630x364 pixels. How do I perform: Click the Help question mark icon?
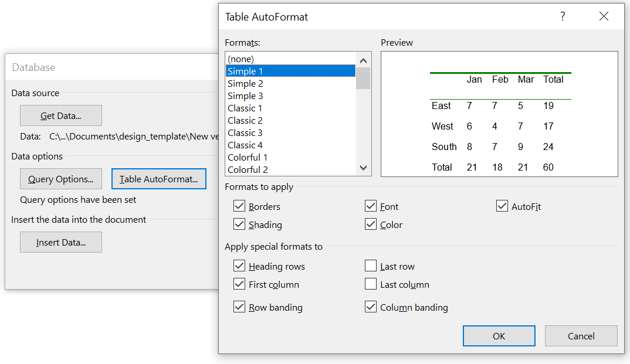tap(563, 16)
